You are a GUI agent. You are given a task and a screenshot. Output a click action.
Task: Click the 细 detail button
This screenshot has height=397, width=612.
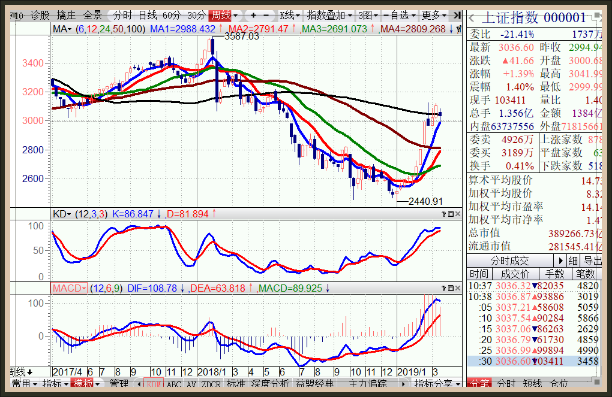573,260
